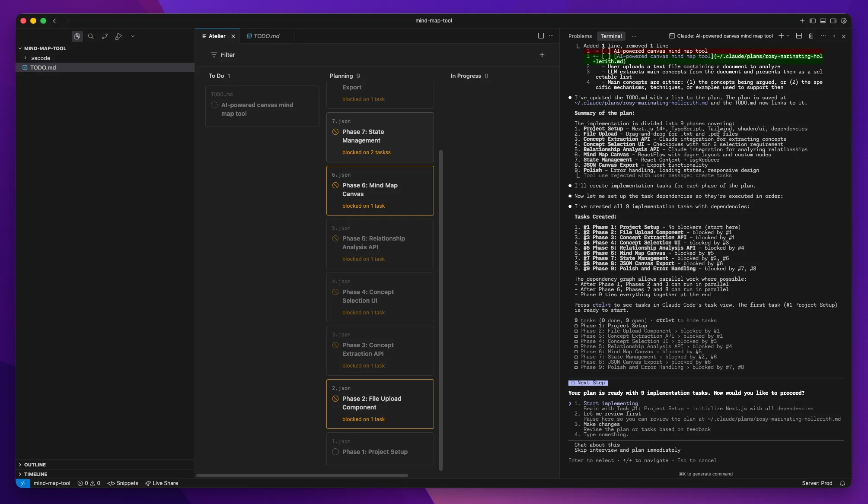
Task: Check off Phase 1: Project Setup circle
Action: point(335,452)
